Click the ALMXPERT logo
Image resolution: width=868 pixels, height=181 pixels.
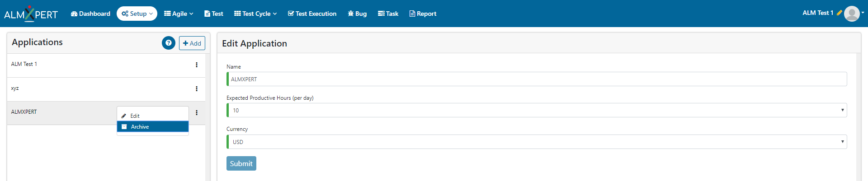(31, 14)
